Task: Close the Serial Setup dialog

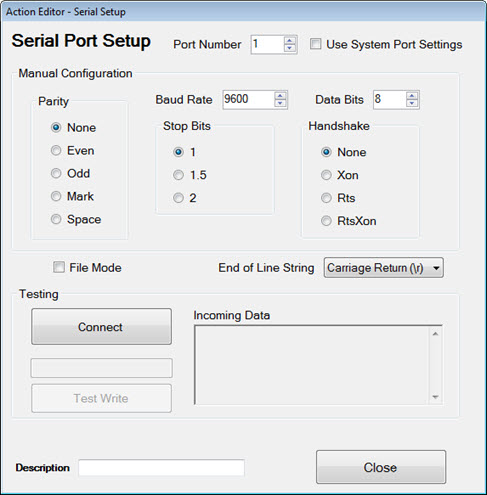Action: (381, 467)
